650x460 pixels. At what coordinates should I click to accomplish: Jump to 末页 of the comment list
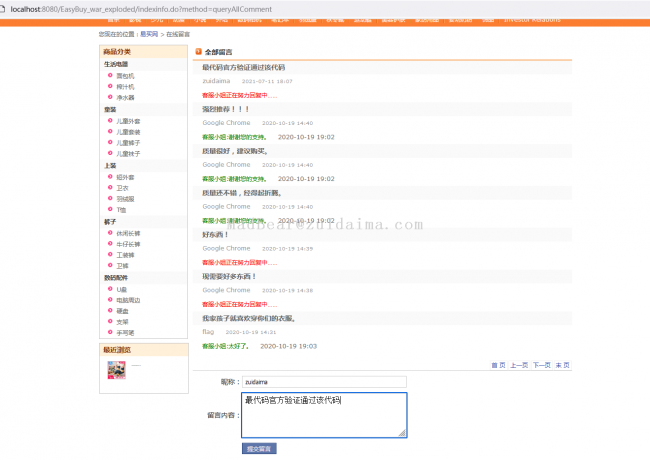tap(562, 366)
